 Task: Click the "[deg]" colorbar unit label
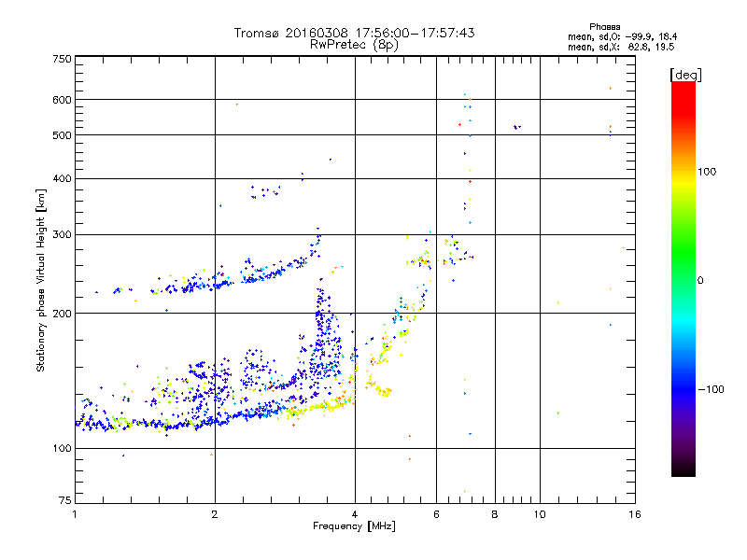(x=685, y=75)
